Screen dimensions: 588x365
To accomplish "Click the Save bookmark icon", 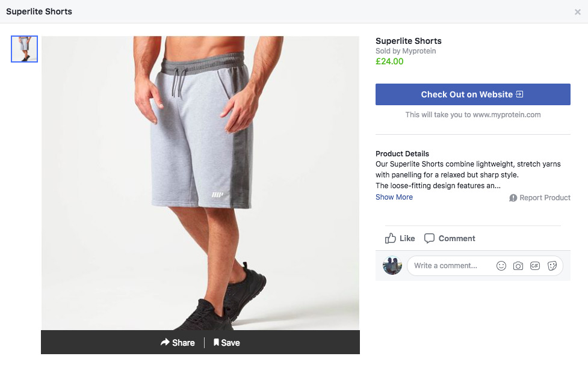I will click(217, 342).
